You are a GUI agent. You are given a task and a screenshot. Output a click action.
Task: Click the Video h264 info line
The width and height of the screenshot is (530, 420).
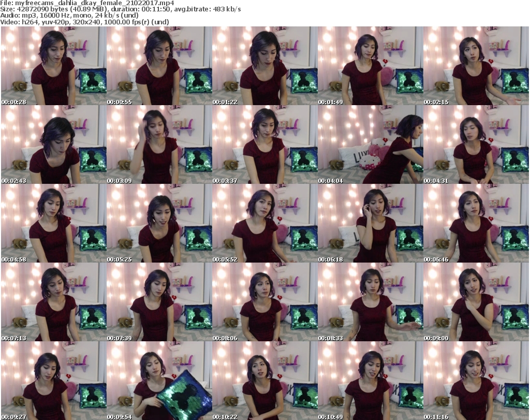pyautogui.click(x=84, y=22)
